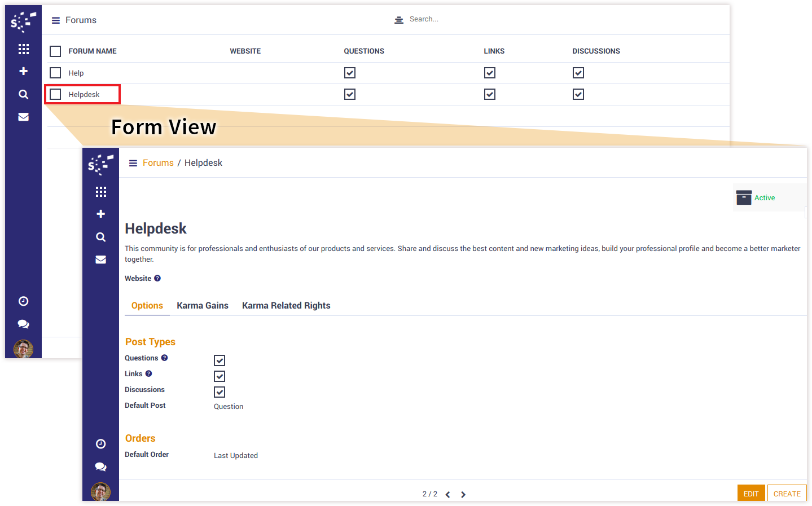Toggle the Questions post type checkbox

(x=220, y=360)
